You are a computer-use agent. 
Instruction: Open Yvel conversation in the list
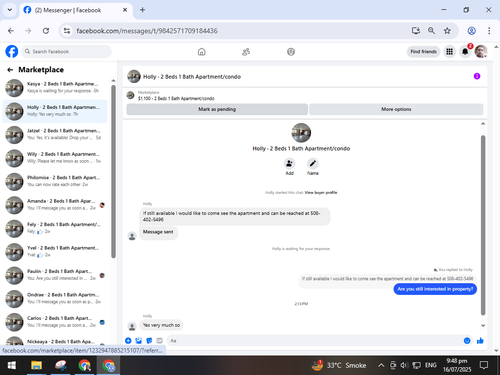point(56,252)
